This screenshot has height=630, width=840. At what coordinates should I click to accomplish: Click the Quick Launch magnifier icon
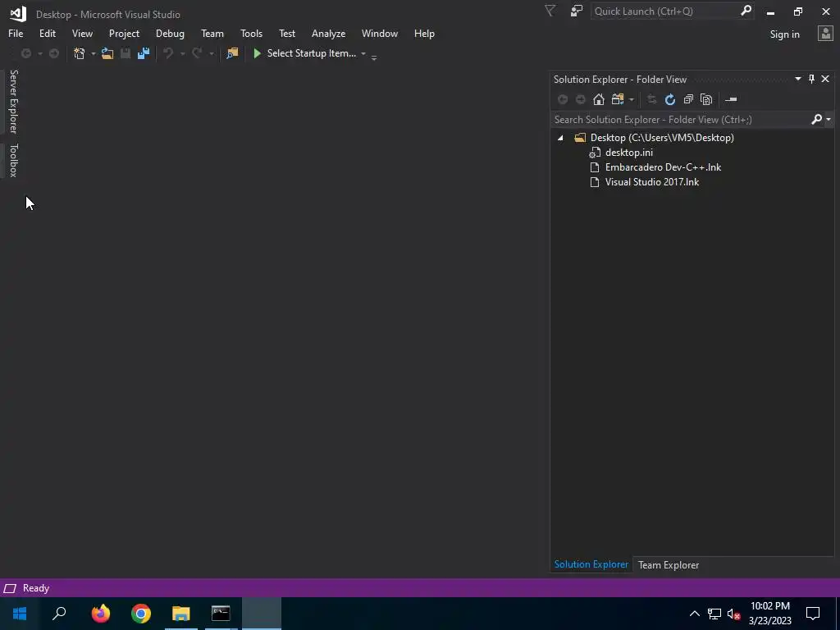tap(746, 11)
